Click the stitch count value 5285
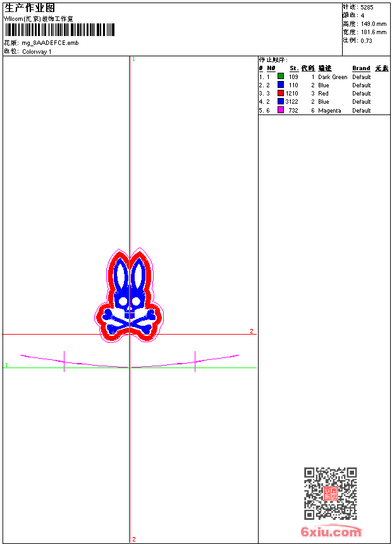392x544 pixels. (x=367, y=8)
